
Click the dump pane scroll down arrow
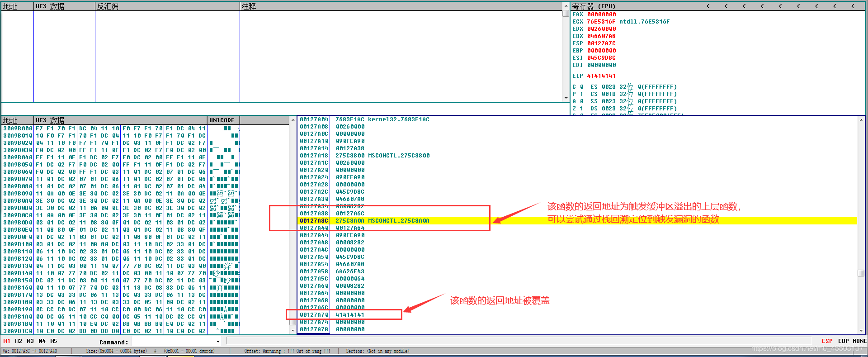[x=292, y=331]
